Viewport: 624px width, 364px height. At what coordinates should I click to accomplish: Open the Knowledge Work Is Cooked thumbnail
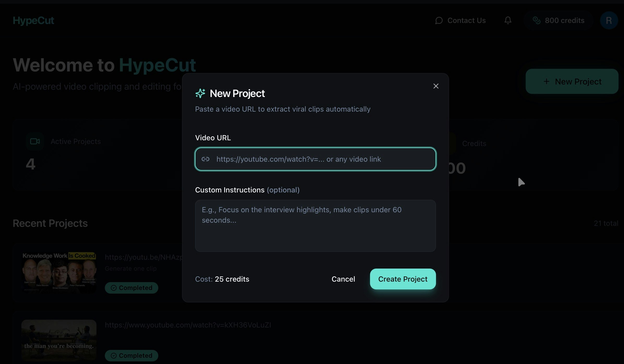(x=59, y=272)
